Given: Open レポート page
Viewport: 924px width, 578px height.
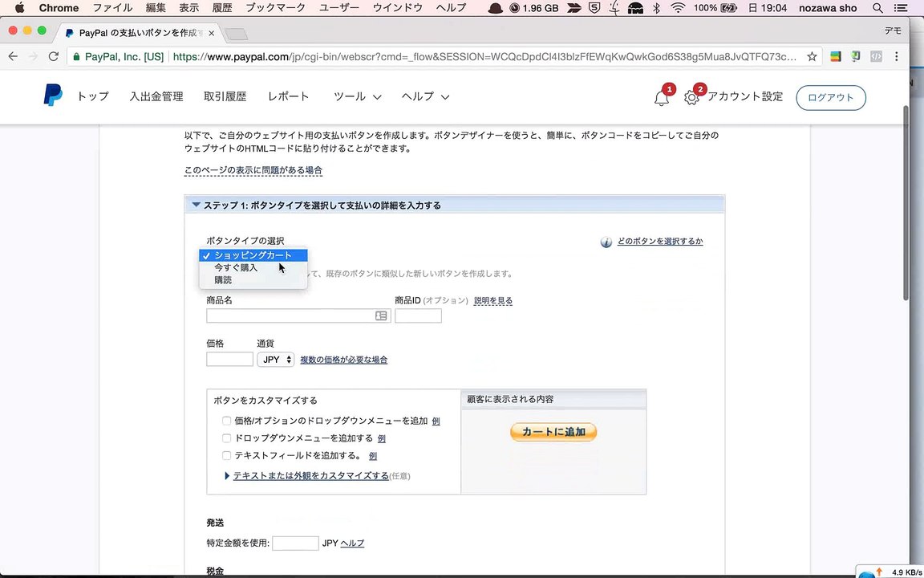Looking at the screenshot, I should pos(288,96).
